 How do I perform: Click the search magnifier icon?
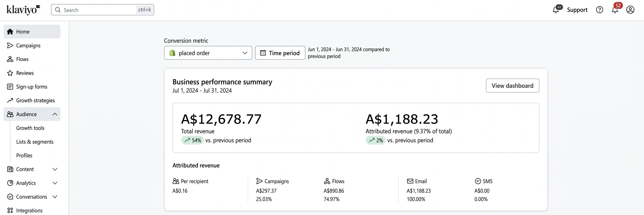[x=58, y=10]
